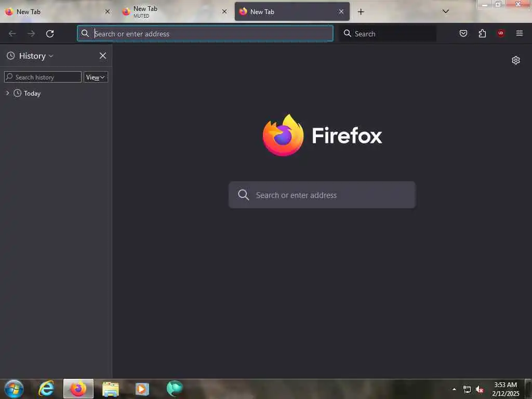Click the Firefox logo on the page
The height and width of the screenshot is (399, 532).
click(x=283, y=135)
